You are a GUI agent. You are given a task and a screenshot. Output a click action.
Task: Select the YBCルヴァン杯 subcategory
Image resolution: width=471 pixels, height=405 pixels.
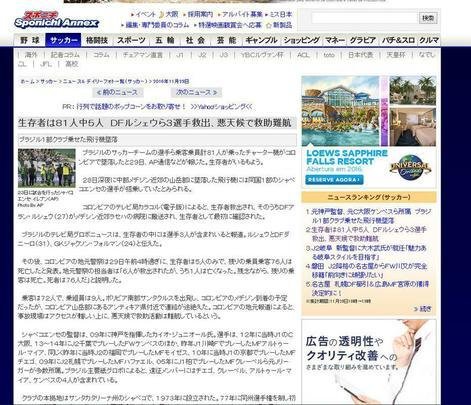click(x=262, y=55)
